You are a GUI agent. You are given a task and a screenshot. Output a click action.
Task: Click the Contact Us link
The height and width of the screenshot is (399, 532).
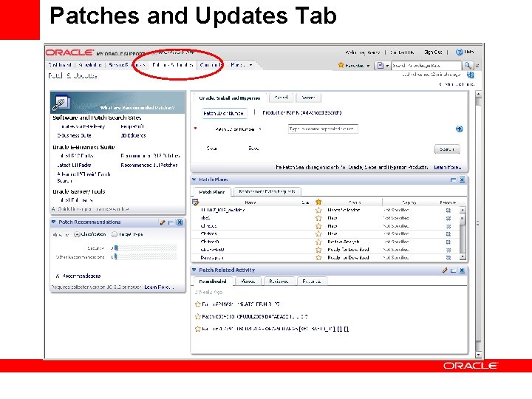pyautogui.click(x=402, y=52)
